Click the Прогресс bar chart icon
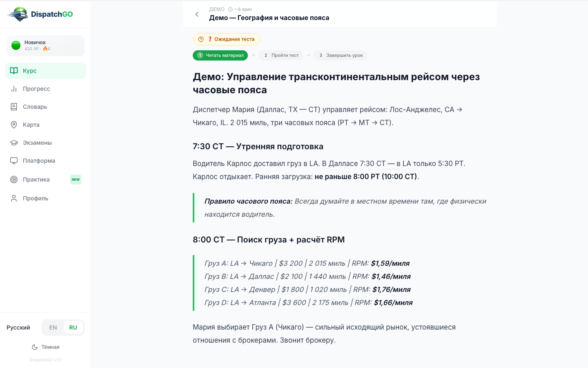Image resolution: width=588 pixels, height=368 pixels. pos(14,89)
